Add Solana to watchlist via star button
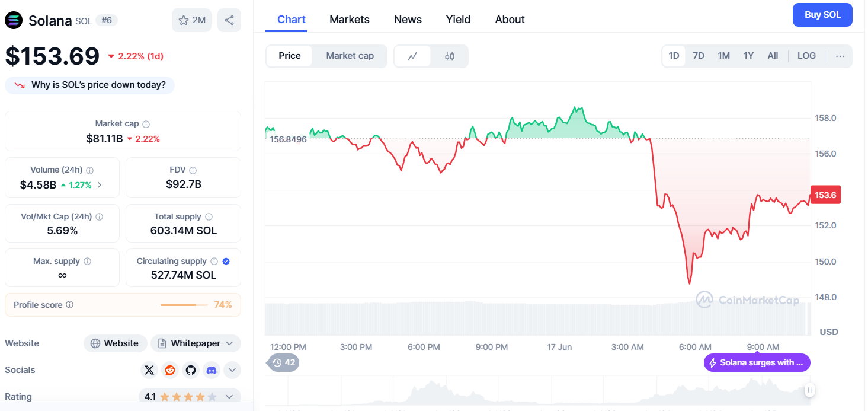The height and width of the screenshot is (411, 868). point(191,20)
